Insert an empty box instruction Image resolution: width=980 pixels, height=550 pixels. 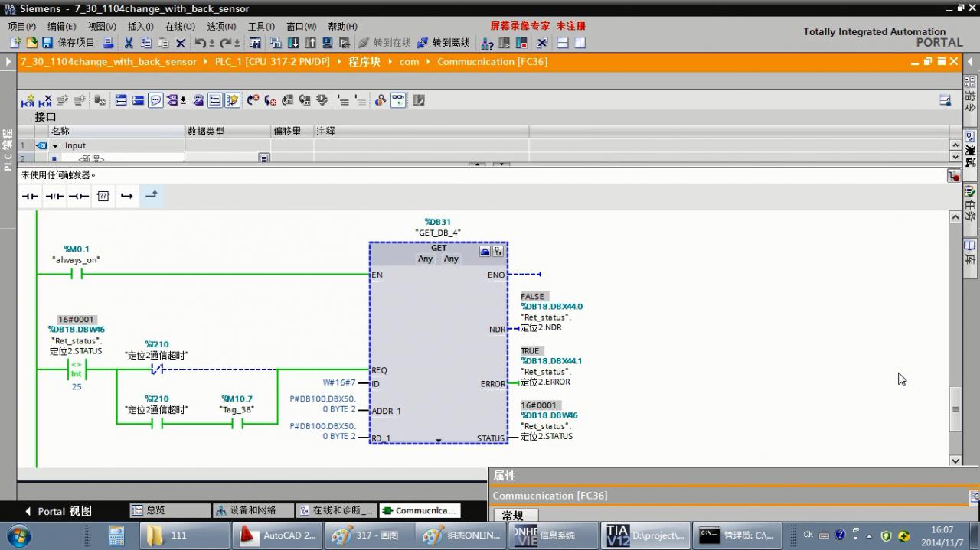[x=103, y=196]
